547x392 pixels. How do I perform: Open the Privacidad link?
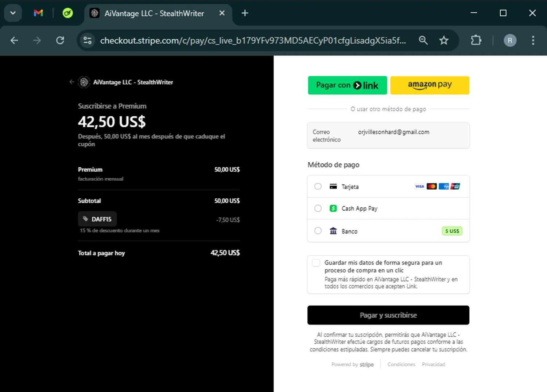pos(433,364)
